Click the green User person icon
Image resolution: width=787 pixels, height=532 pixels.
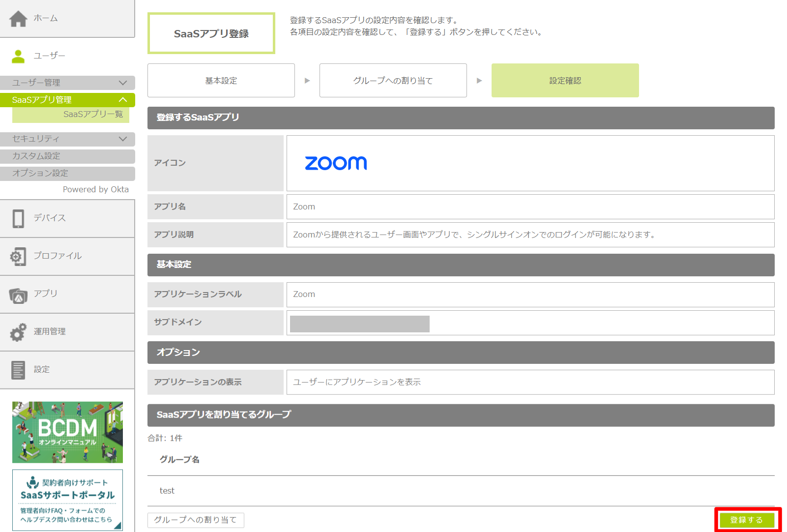pos(18,57)
